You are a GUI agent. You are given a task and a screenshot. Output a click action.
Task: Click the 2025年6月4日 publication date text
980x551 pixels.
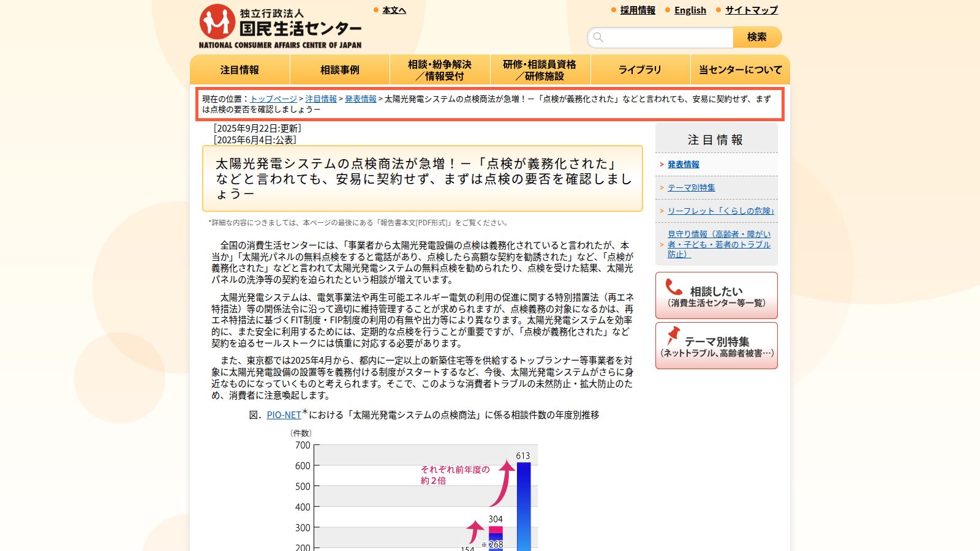tap(255, 140)
